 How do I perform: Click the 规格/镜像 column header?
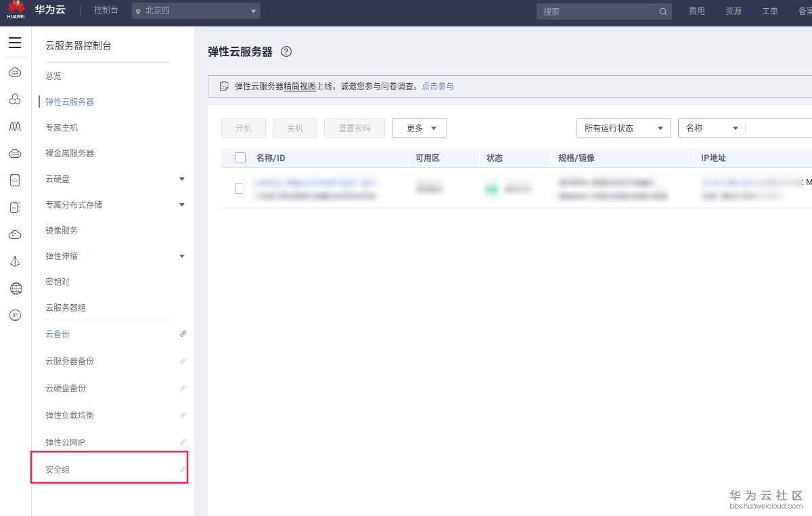(577, 158)
